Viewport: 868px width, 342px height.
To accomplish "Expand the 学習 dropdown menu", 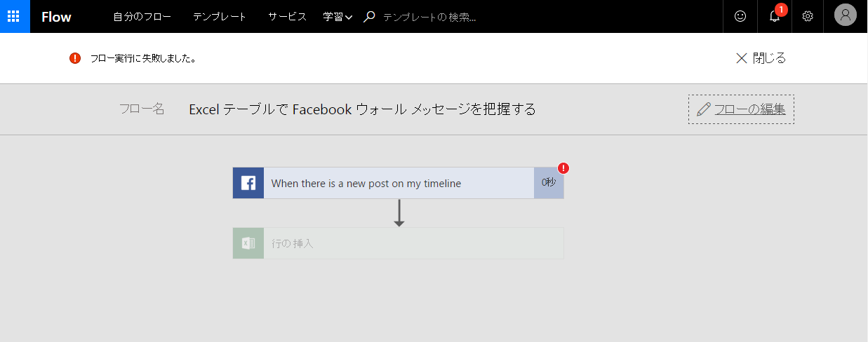I will 338,17.
